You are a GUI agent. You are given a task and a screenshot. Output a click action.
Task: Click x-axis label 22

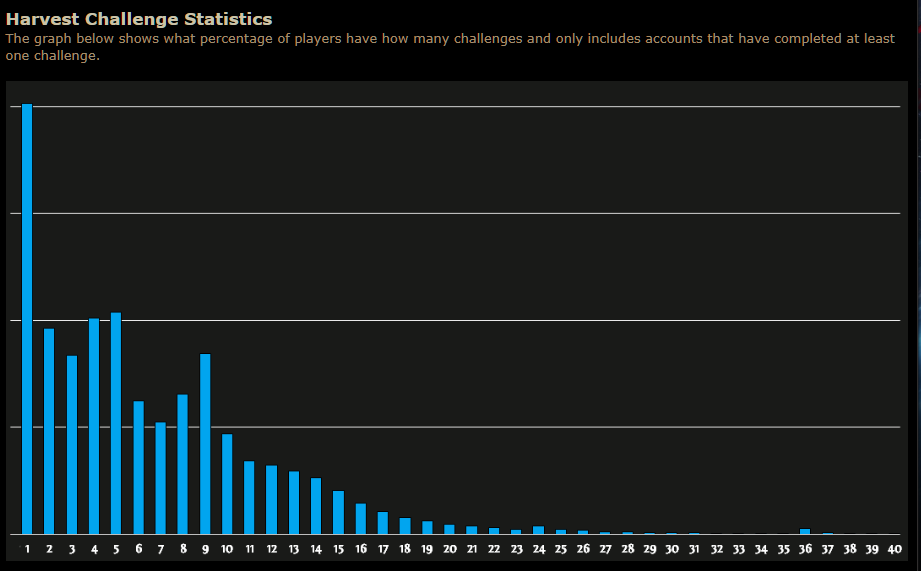pyautogui.click(x=494, y=549)
